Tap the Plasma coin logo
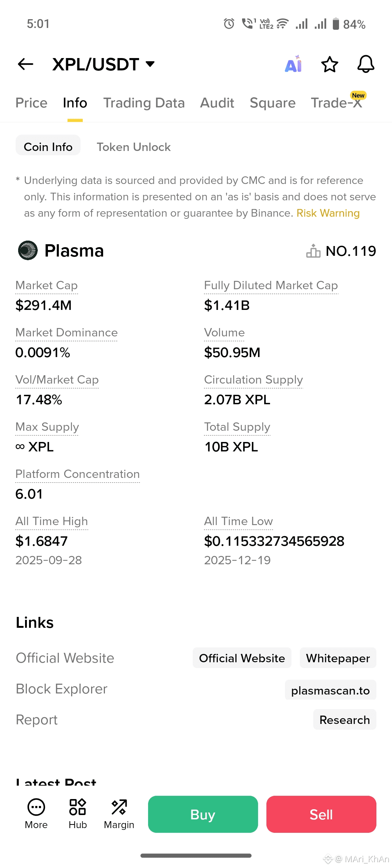 28,250
